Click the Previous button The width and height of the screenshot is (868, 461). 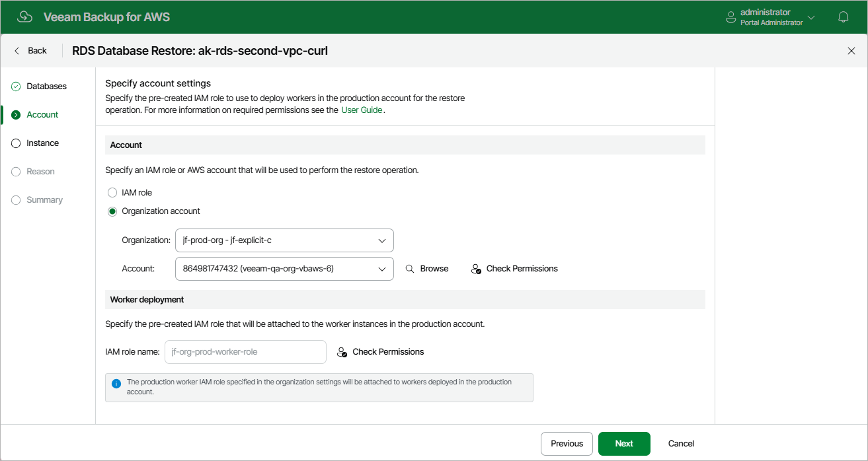pyautogui.click(x=567, y=444)
